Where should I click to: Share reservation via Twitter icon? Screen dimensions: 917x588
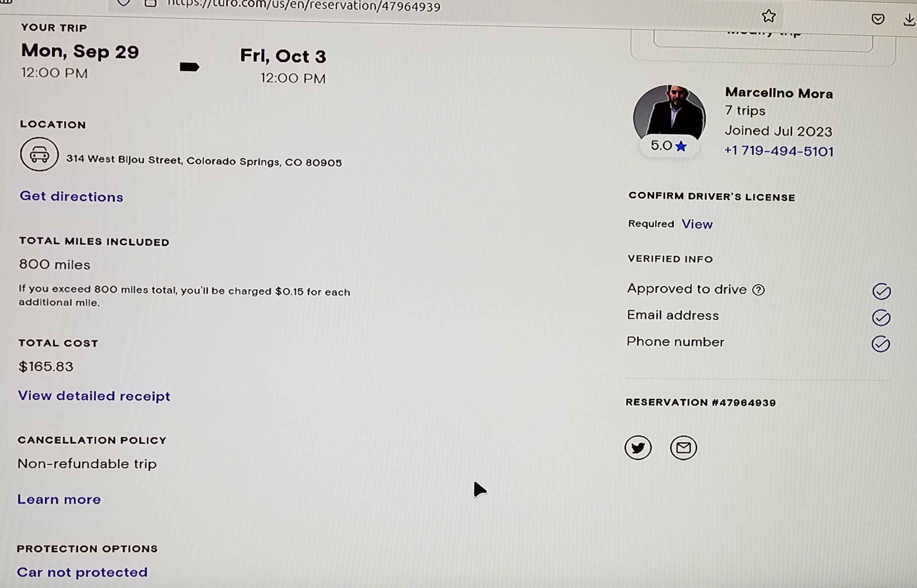(x=638, y=447)
